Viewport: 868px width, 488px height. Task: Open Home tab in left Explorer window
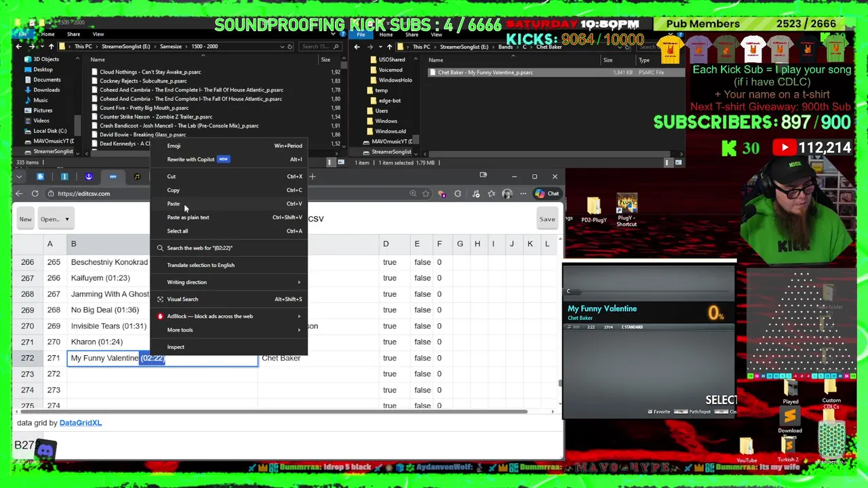coord(47,35)
